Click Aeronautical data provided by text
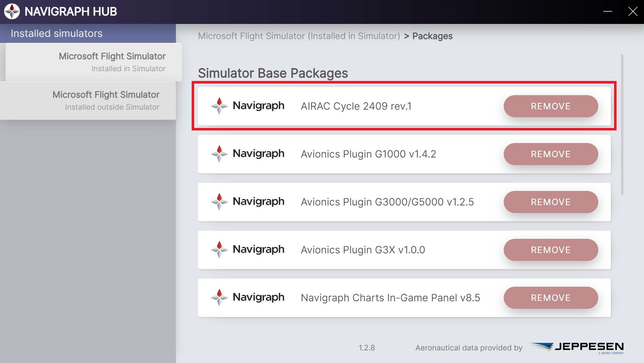Viewport: 644px width, 363px height. click(x=469, y=348)
